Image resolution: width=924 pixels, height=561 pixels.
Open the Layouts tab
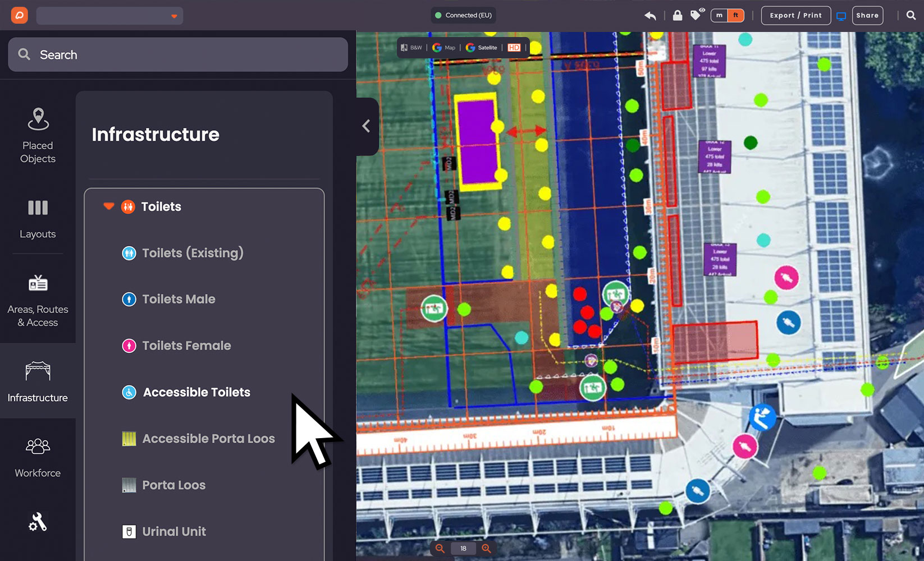tap(38, 219)
